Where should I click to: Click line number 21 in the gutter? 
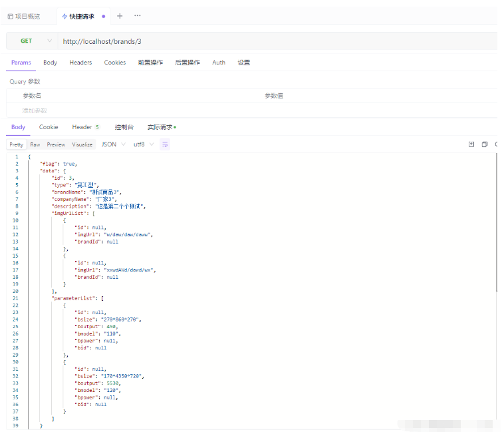pyautogui.click(x=15, y=298)
